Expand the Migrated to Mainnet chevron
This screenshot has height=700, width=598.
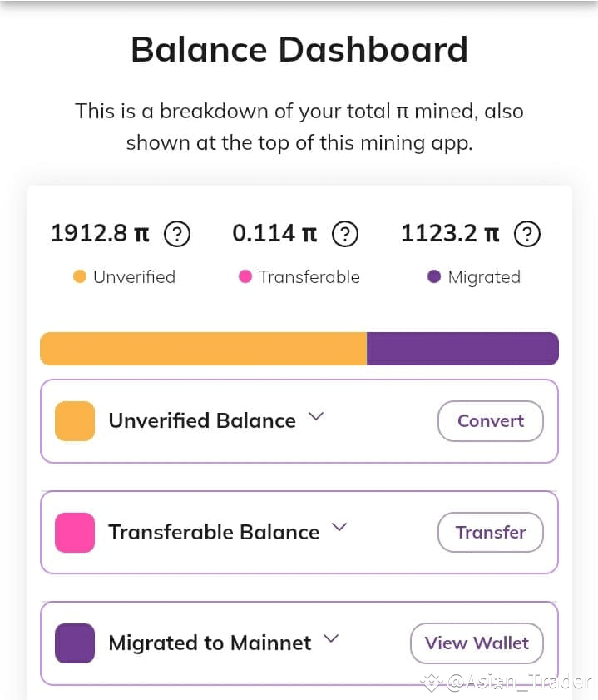click(x=331, y=639)
